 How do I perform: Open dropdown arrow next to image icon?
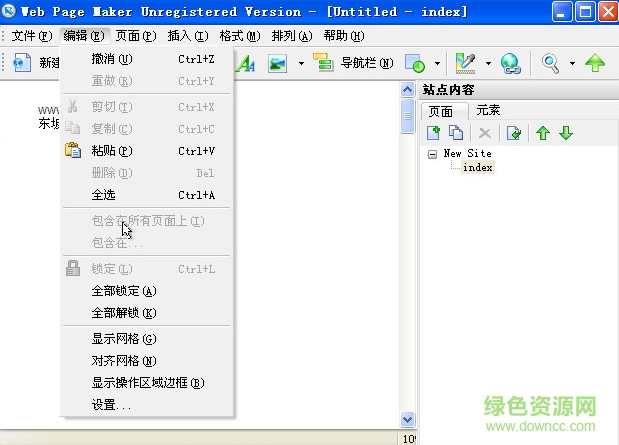298,63
